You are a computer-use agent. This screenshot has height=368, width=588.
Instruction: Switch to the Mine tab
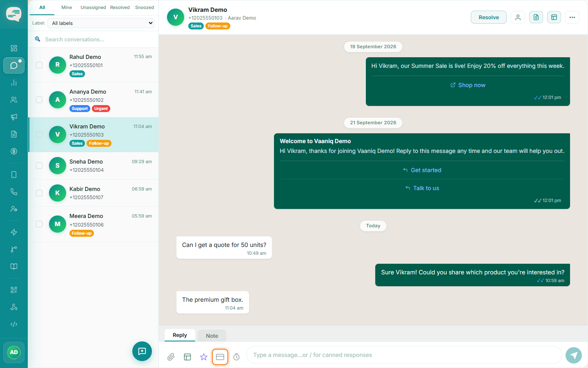pos(67,7)
